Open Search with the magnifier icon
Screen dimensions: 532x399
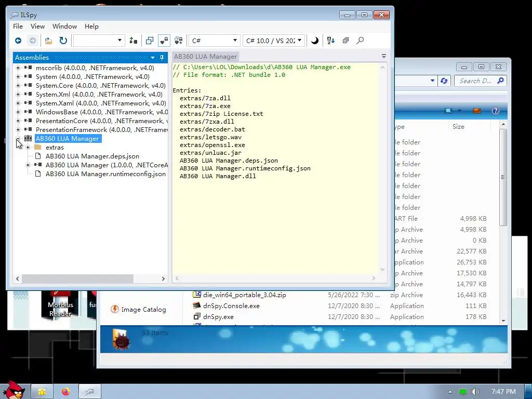(360, 41)
